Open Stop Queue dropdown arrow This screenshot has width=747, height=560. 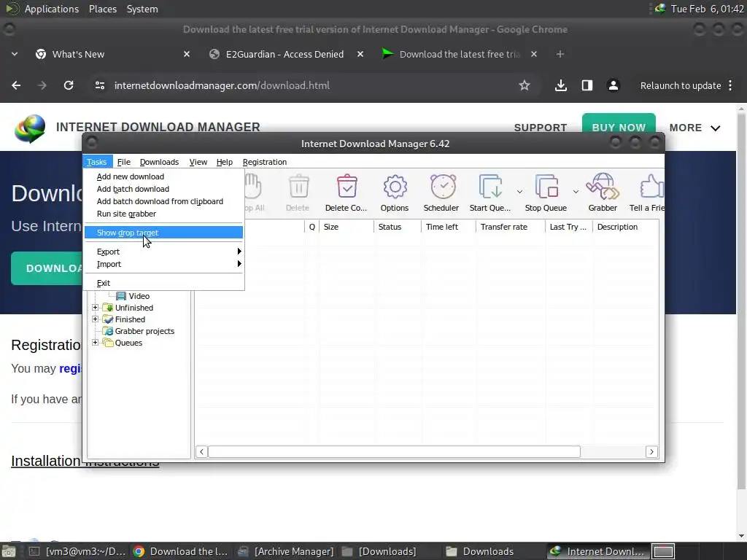pos(576,192)
